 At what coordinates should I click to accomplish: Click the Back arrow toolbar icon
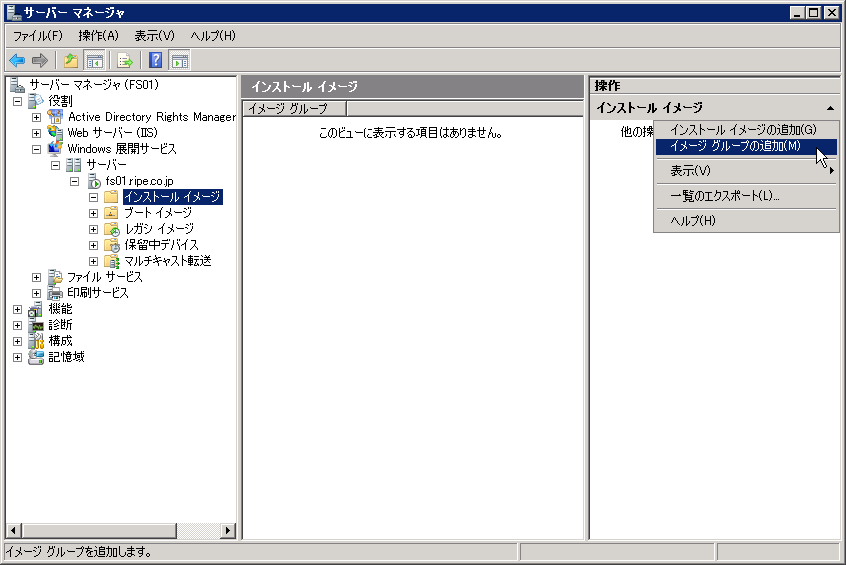pos(17,60)
